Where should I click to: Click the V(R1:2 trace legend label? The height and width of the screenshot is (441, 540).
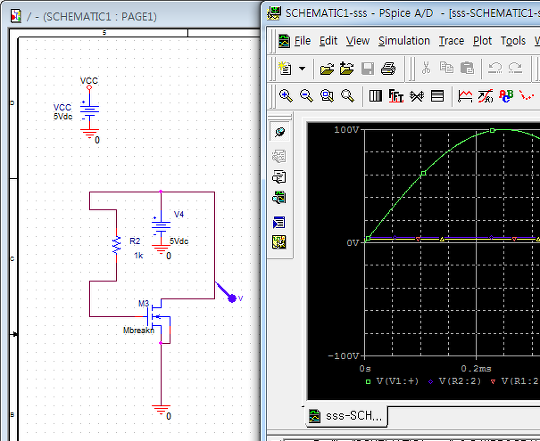tap(520, 381)
